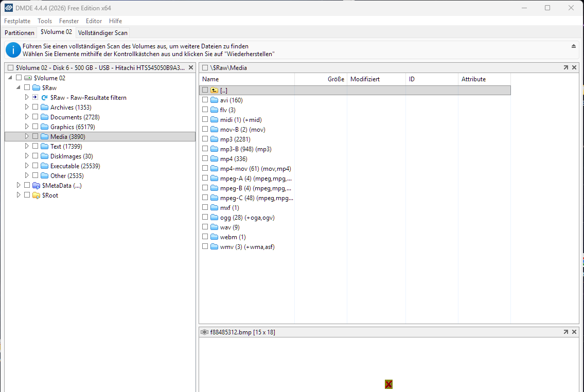Click the preview icon beside f88485312.bmp

point(204,332)
